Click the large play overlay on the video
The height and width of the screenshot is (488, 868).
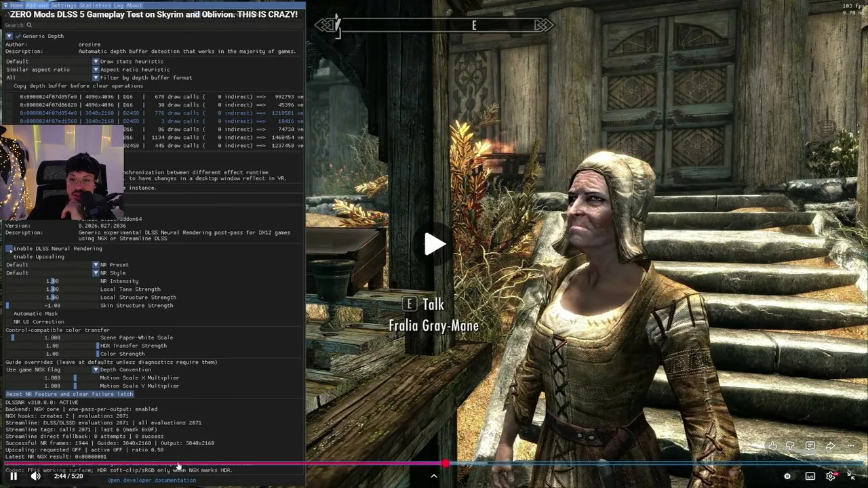(434, 245)
